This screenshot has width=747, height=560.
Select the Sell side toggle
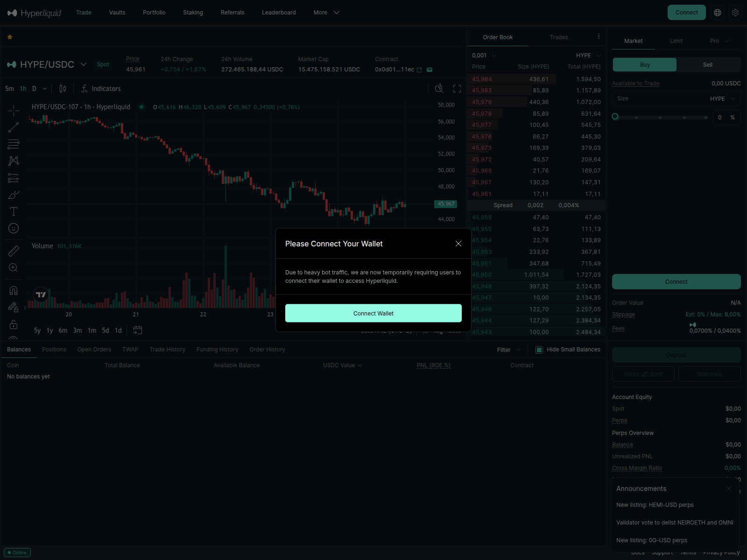[708, 65]
